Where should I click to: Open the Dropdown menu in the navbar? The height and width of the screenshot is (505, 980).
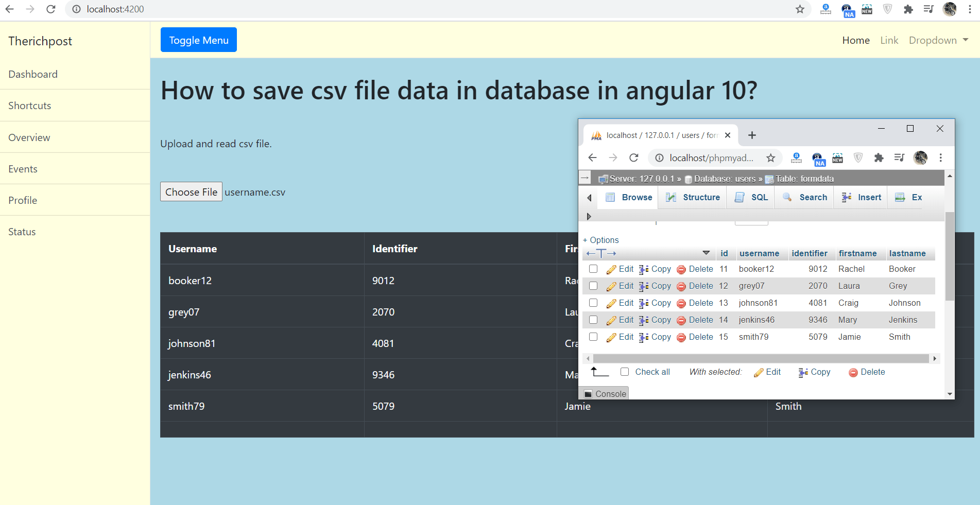[x=938, y=40]
